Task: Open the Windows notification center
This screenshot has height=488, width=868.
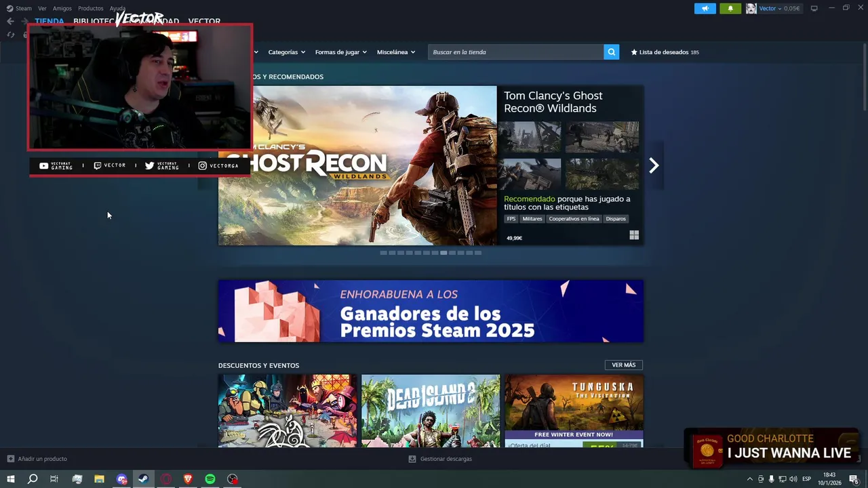Action: click(x=854, y=479)
